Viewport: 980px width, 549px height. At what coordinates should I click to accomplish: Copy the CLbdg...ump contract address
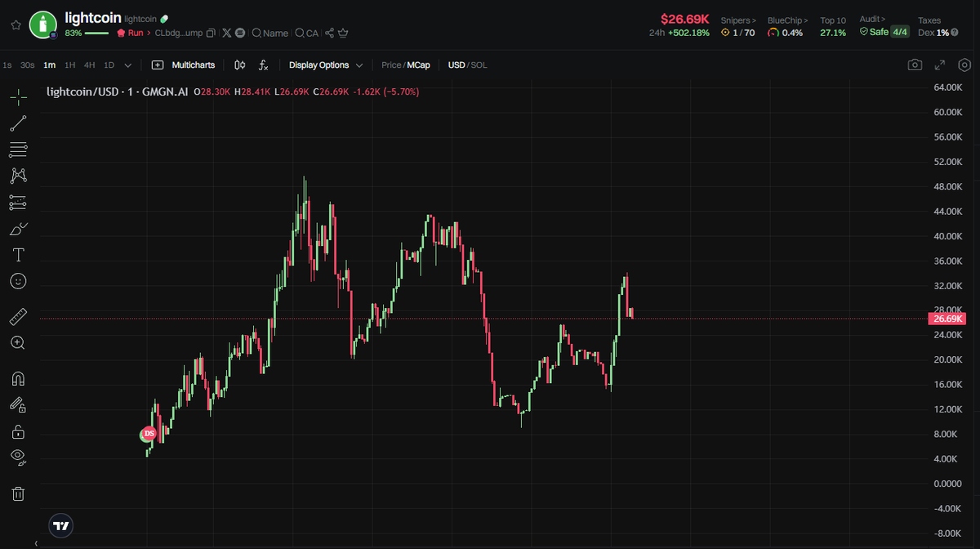(x=211, y=33)
